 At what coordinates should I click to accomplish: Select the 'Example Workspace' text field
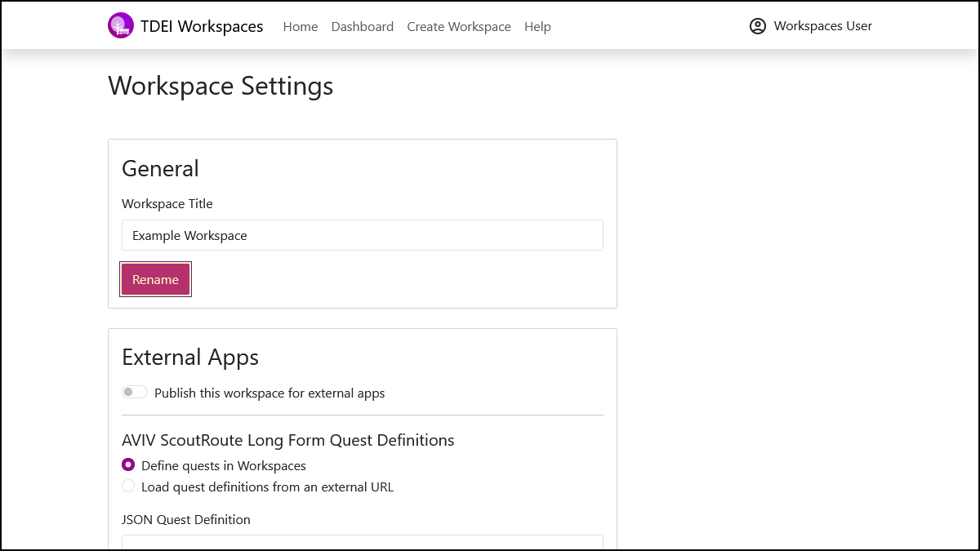coord(362,234)
